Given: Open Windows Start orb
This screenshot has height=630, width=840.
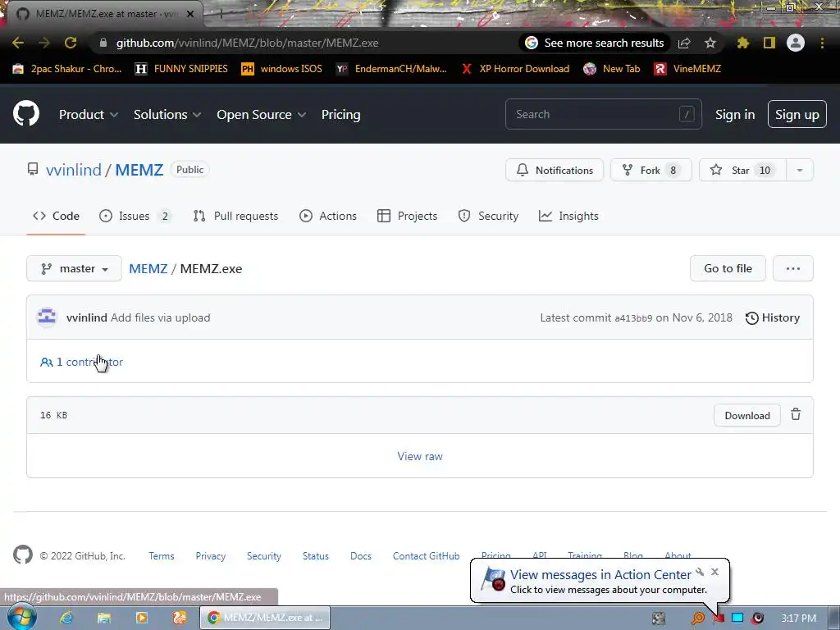Looking at the screenshot, I should 22,617.
